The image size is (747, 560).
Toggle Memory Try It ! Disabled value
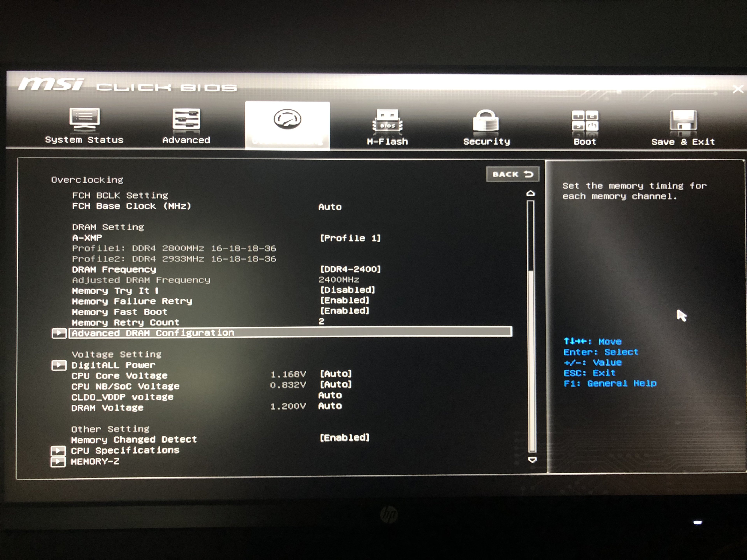point(347,290)
